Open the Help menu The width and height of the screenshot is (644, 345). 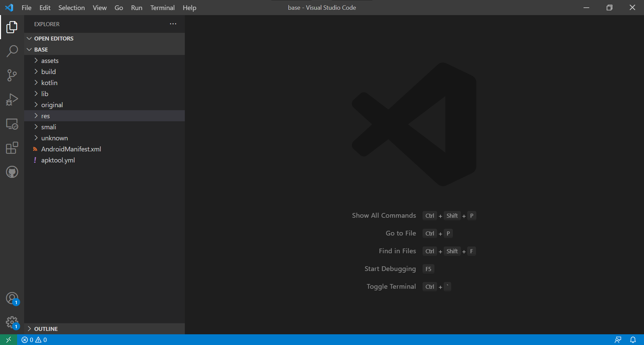tap(190, 7)
